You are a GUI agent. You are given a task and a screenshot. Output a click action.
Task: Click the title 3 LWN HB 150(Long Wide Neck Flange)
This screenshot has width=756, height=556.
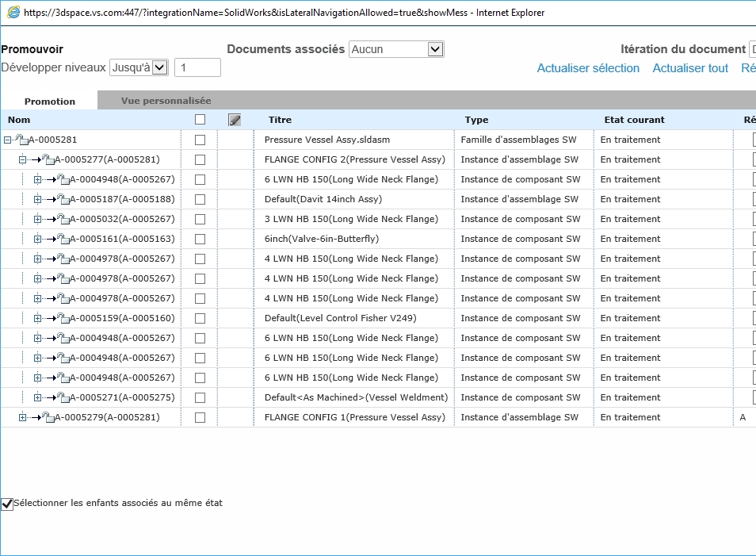coord(351,219)
